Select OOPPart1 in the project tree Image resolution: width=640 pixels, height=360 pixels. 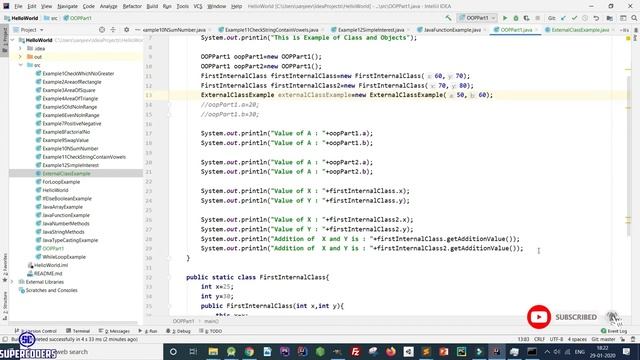[53, 248]
